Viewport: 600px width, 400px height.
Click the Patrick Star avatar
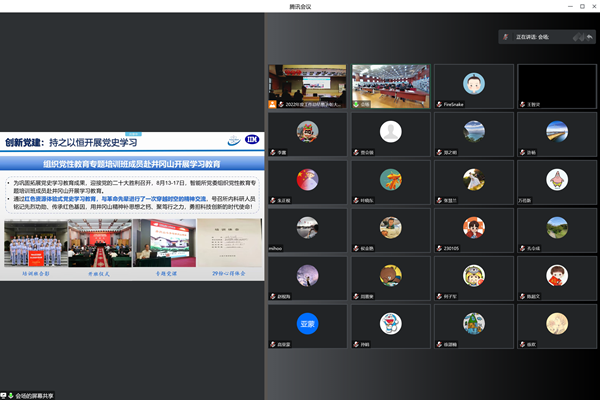tap(556, 179)
